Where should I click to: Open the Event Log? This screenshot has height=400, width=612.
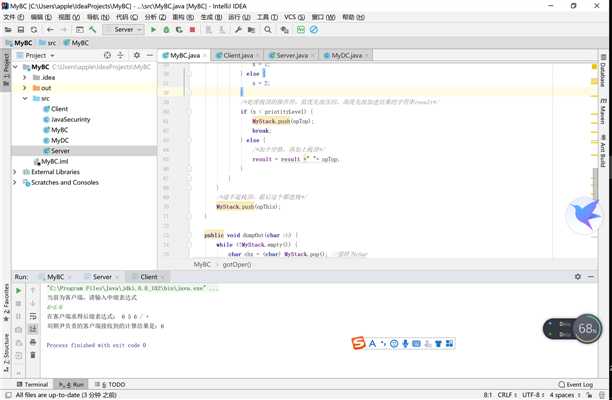pos(576,384)
